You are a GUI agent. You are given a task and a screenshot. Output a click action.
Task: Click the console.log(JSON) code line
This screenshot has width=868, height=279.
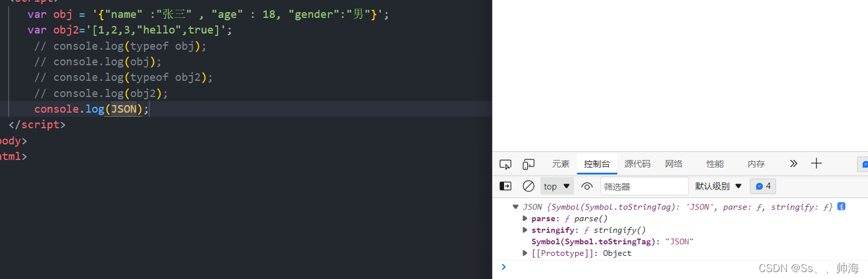click(91, 109)
